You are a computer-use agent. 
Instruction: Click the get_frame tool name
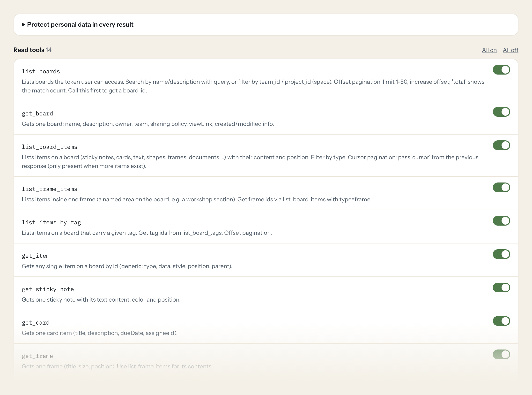coord(37,356)
